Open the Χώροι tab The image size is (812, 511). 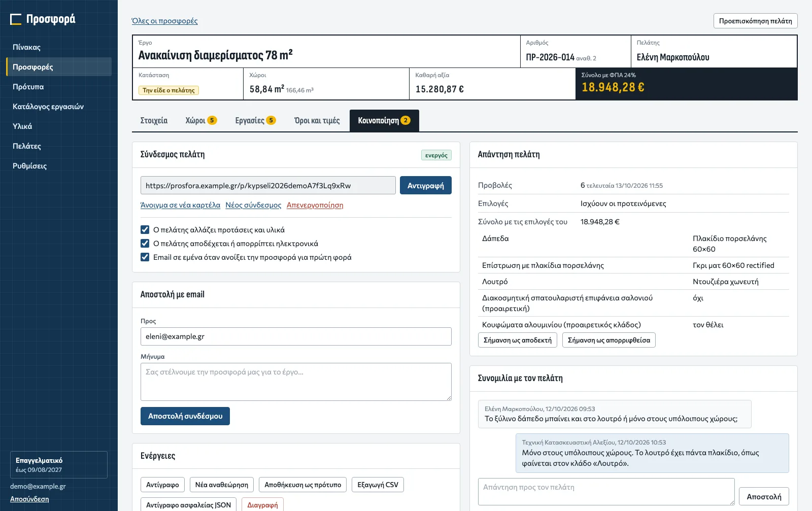coord(201,121)
